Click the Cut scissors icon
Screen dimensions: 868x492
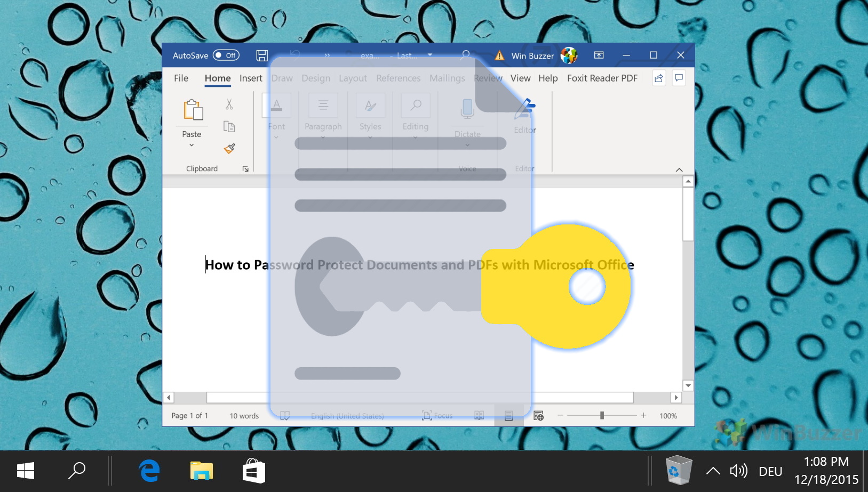click(229, 104)
